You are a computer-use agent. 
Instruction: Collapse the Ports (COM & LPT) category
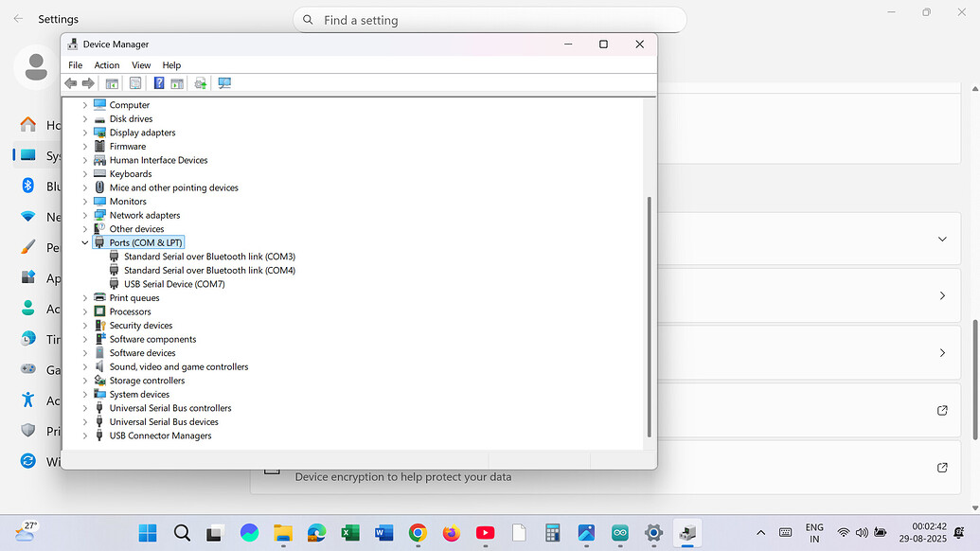click(x=85, y=242)
